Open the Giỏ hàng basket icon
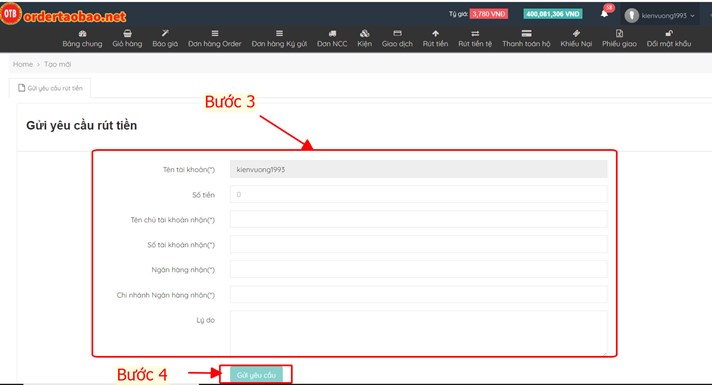712x385 pixels. [x=127, y=34]
